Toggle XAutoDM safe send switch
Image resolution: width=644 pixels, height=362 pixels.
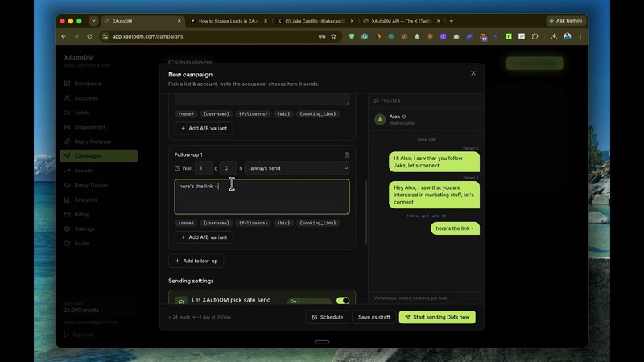point(343,300)
